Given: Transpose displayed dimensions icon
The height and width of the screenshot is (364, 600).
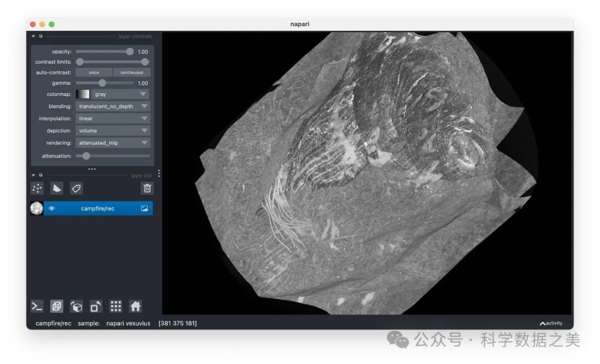Looking at the screenshot, I should tap(96, 306).
